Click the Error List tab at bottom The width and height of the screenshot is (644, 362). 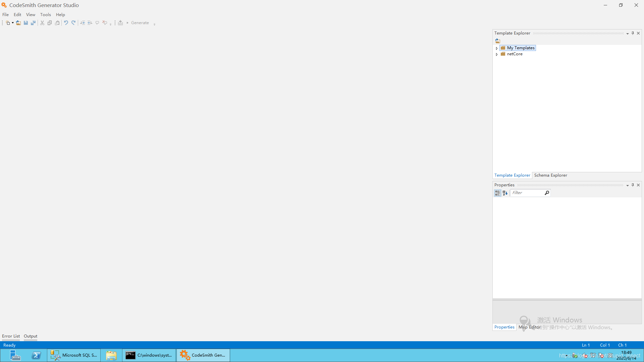click(11, 336)
